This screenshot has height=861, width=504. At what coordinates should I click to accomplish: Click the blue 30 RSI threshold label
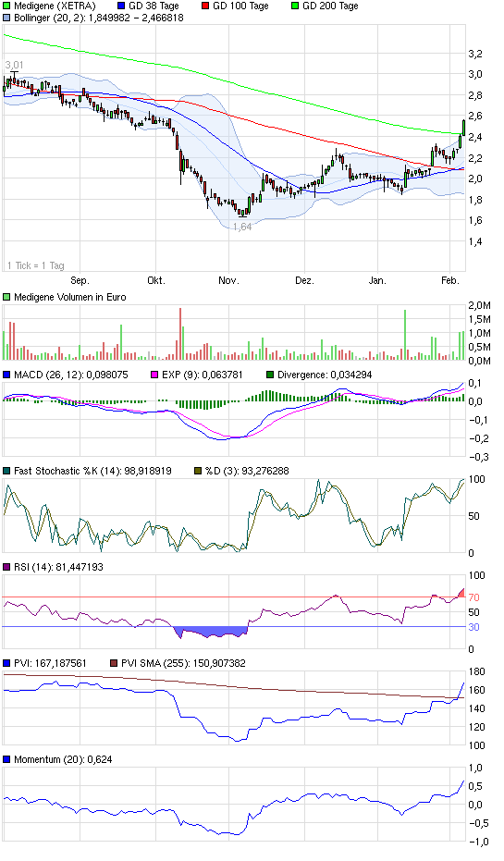pyautogui.click(x=473, y=627)
